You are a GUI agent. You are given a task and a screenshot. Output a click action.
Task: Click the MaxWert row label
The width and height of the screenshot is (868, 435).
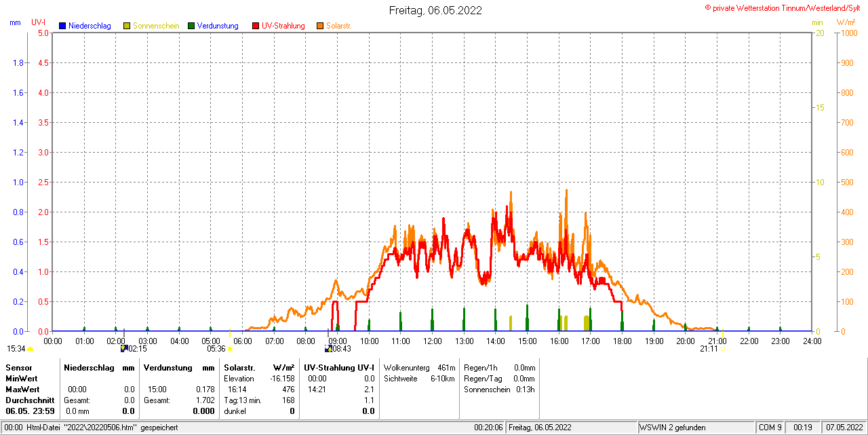coord(22,390)
